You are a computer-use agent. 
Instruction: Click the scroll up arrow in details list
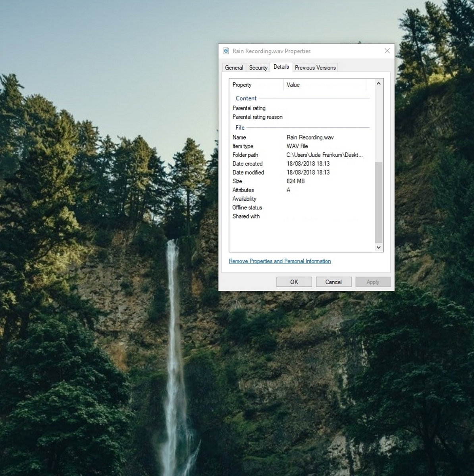(x=378, y=84)
